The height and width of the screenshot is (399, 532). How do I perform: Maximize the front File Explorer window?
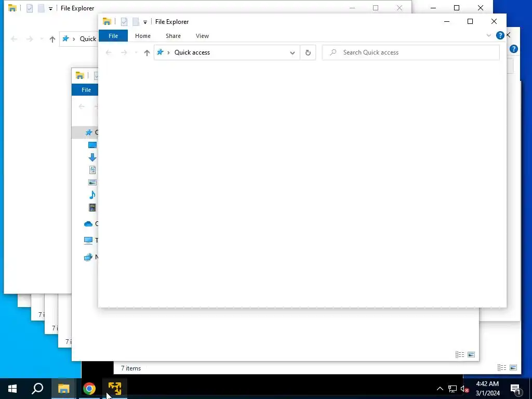(470, 21)
